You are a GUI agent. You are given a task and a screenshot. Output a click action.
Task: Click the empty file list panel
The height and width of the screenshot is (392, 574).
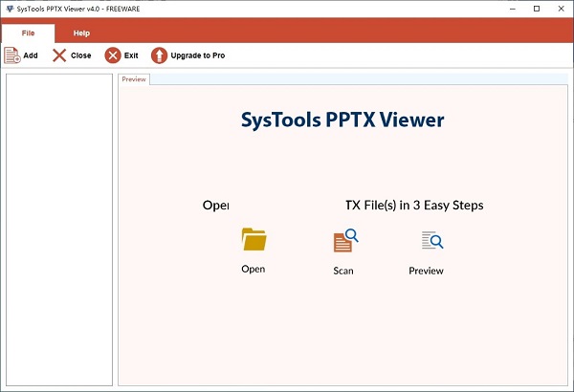click(x=59, y=229)
